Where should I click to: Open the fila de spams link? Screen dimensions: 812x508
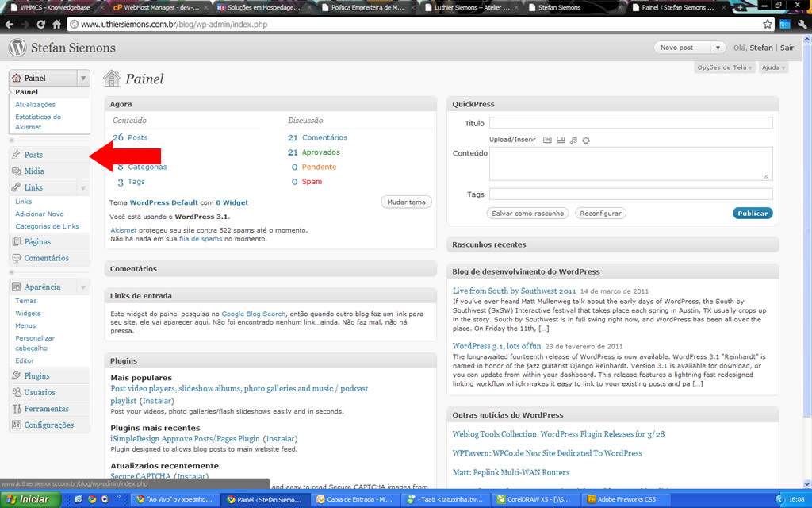[201, 239]
